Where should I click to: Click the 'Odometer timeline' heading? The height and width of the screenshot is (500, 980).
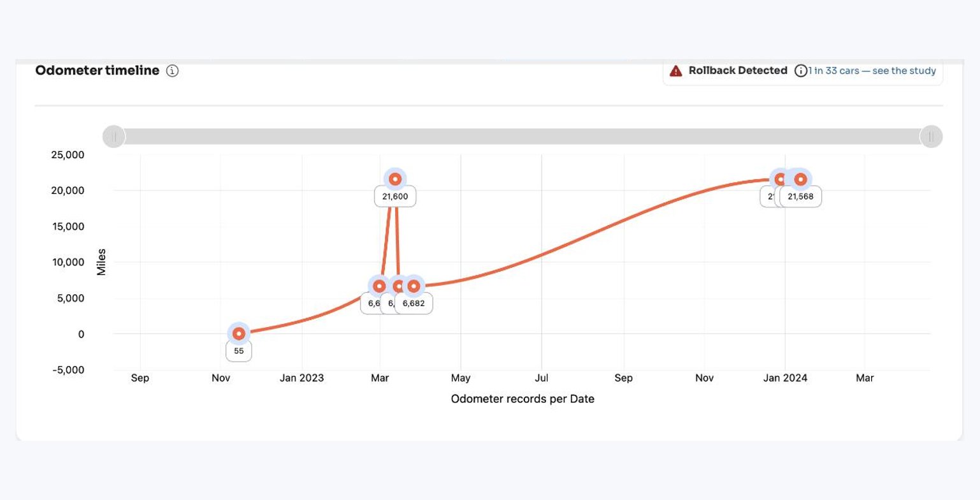[x=97, y=71]
